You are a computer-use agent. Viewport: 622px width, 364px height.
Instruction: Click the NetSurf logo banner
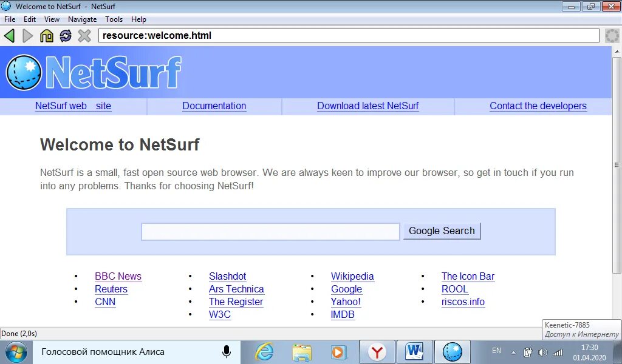pyautogui.click(x=94, y=72)
